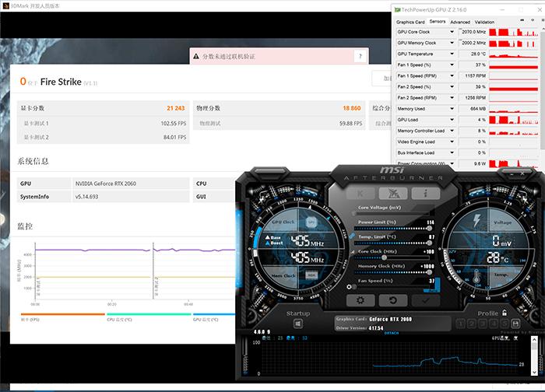
Task: Open fan settings gear left of Fan Speed slider
Action: click(x=349, y=287)
